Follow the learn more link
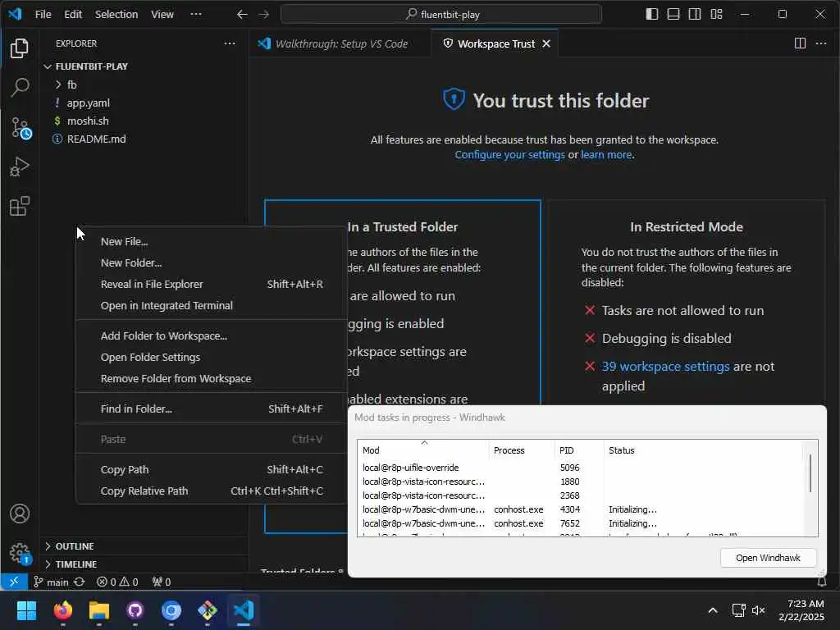Viewport: 840px width, 630px height. tap(606, 155)
